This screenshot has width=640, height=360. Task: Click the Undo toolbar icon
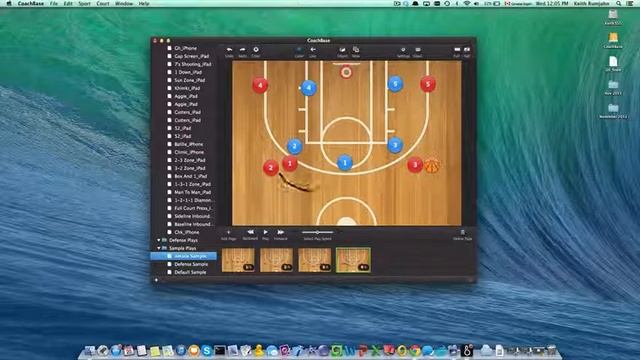pos(229,50)
